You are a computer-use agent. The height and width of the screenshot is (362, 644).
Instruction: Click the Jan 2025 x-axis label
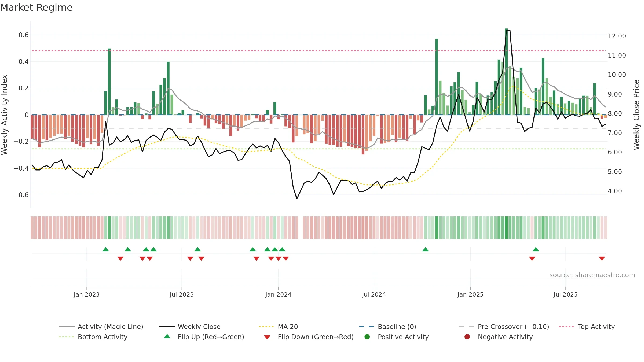click(470, 294)
